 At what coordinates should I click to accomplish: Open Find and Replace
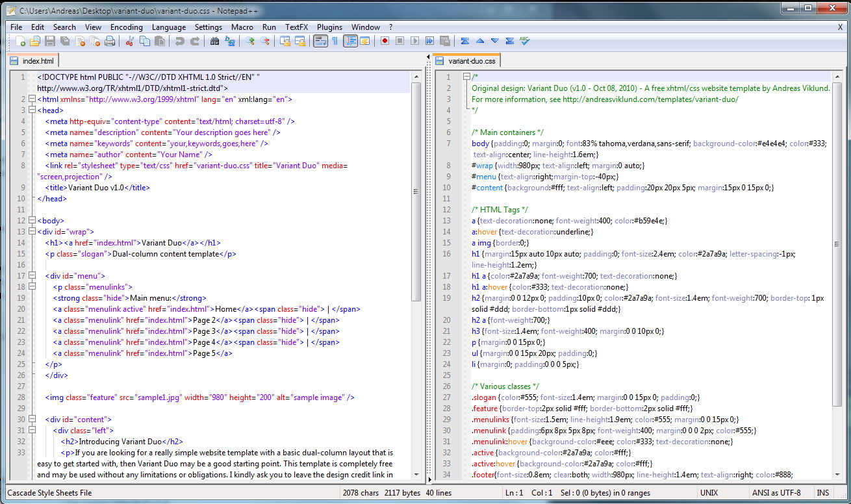click(231, 40)
